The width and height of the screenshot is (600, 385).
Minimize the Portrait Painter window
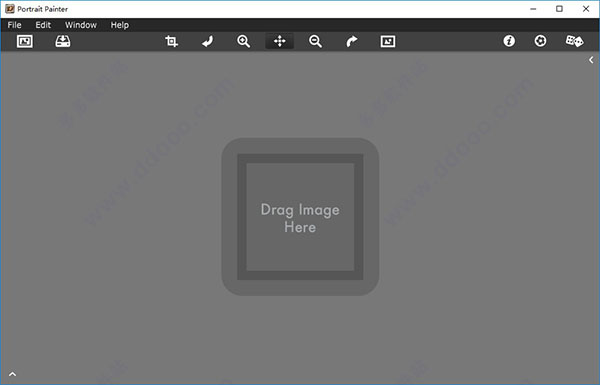click(533, 9)
